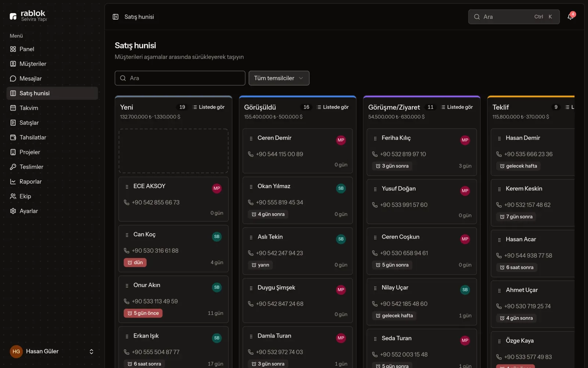Open Raporlar in the sidebar
Screen dimensions: 588x368
click(52, 181)
